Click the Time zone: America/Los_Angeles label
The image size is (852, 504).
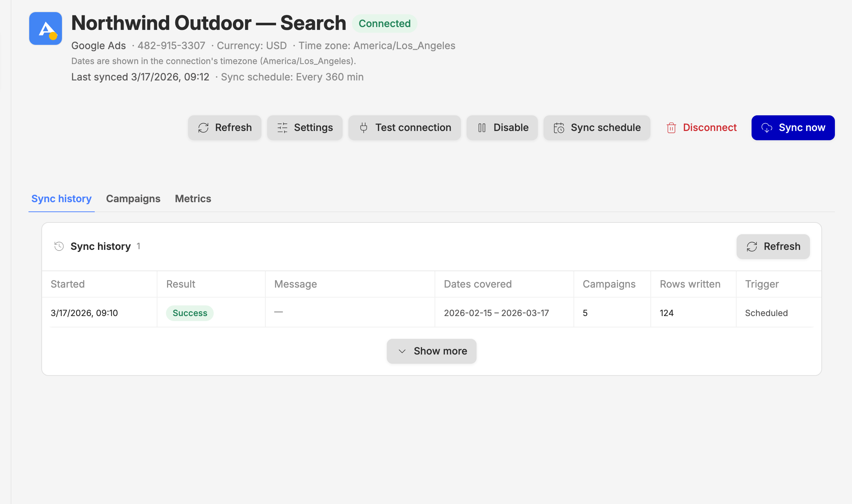click(x=377, y=46)
